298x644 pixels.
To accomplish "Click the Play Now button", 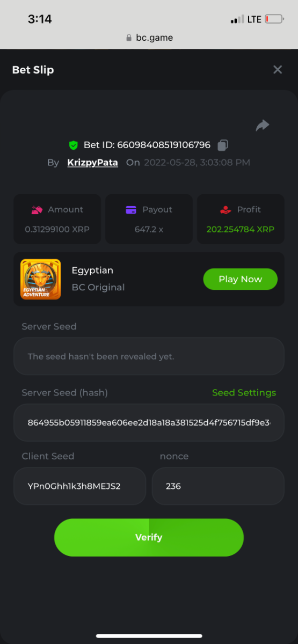I will pos(240,279).
